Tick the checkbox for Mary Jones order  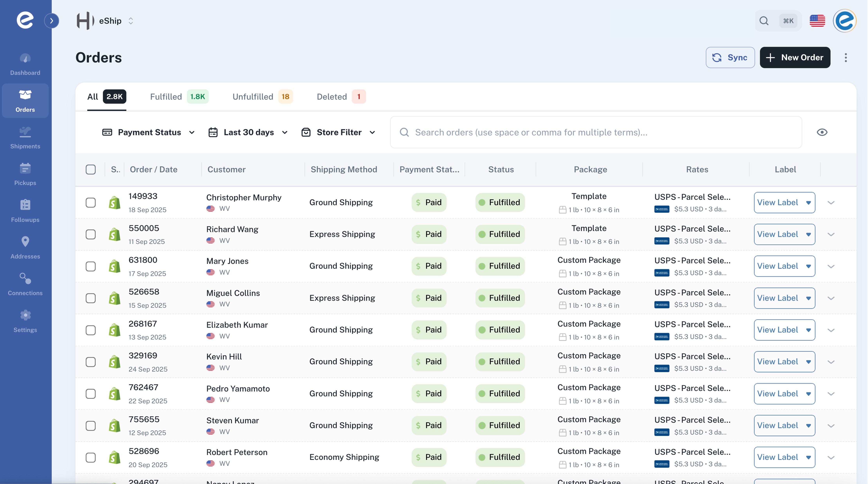90,266
